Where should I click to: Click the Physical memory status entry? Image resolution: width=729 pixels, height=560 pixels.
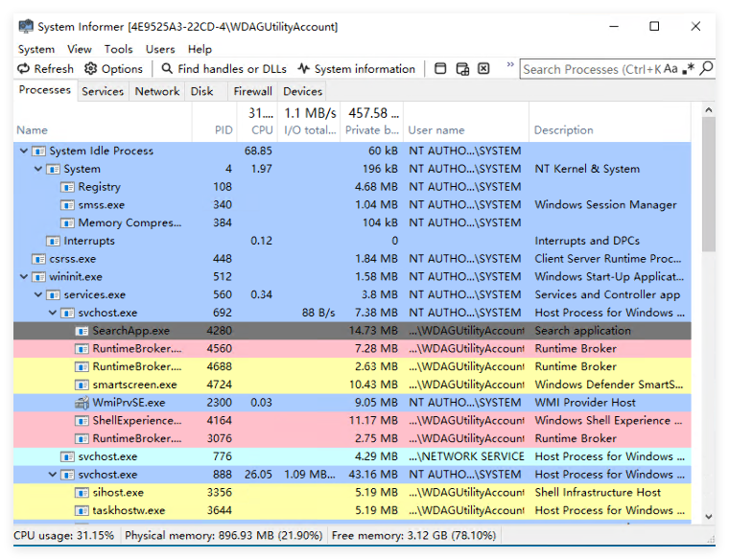[x=223, y=535]
